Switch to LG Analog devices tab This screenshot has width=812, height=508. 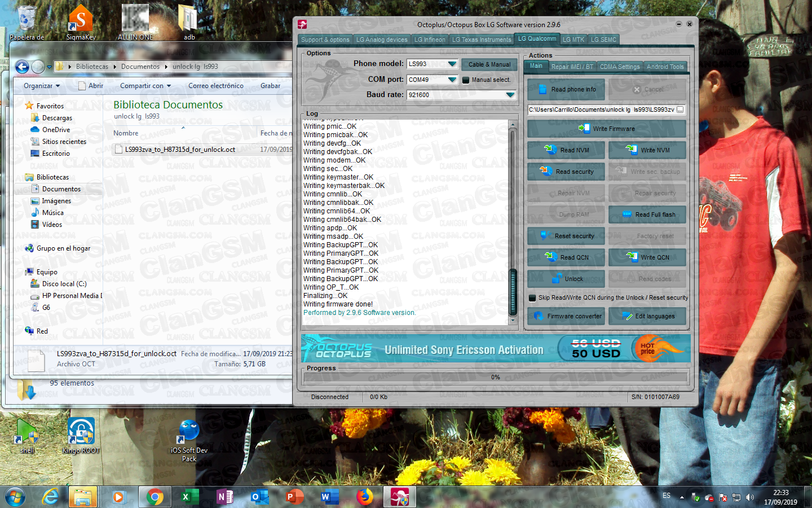(x=382, y=40)
